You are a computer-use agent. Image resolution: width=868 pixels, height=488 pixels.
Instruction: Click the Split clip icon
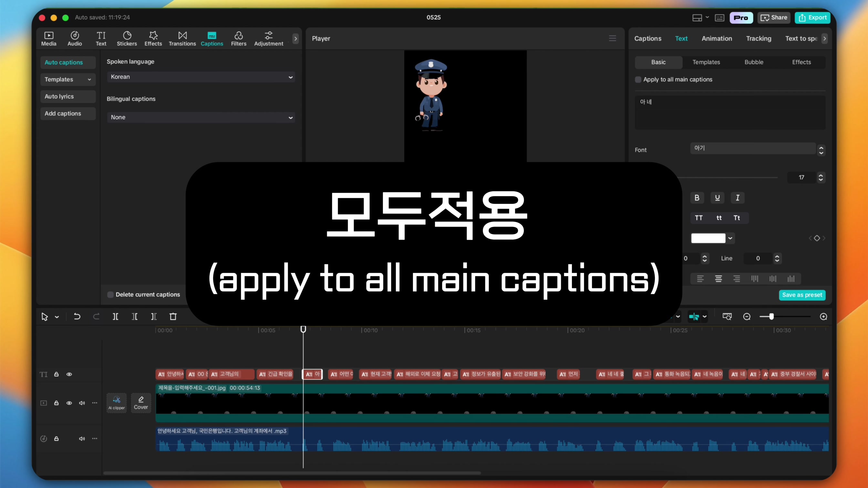tap(115, 317)
